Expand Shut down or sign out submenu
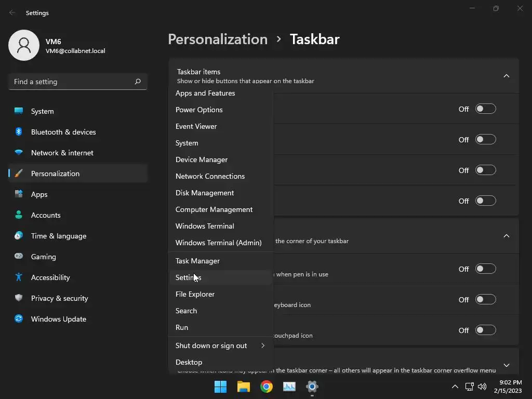Image resolution: width=532 pixels, height=399 pixels. coord(220,345)
